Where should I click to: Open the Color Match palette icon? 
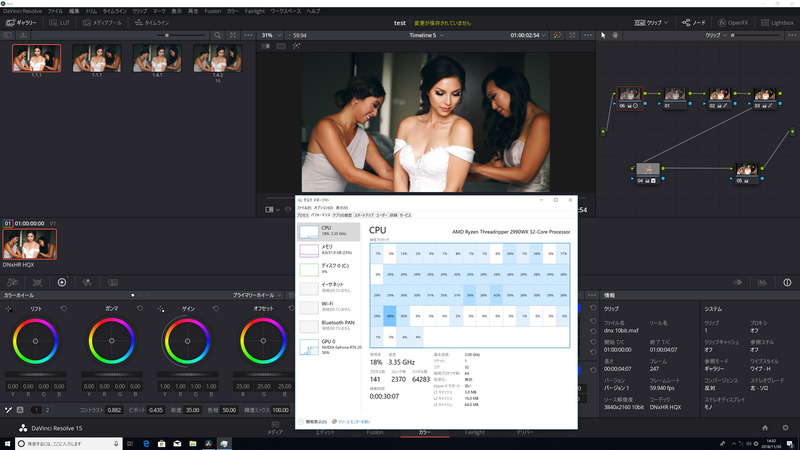click(37, 282)
